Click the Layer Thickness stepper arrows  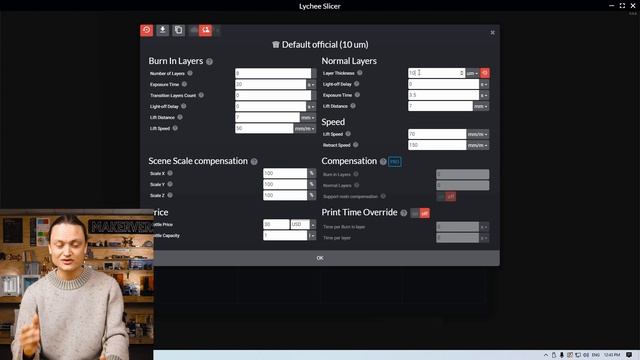(462, 73)
